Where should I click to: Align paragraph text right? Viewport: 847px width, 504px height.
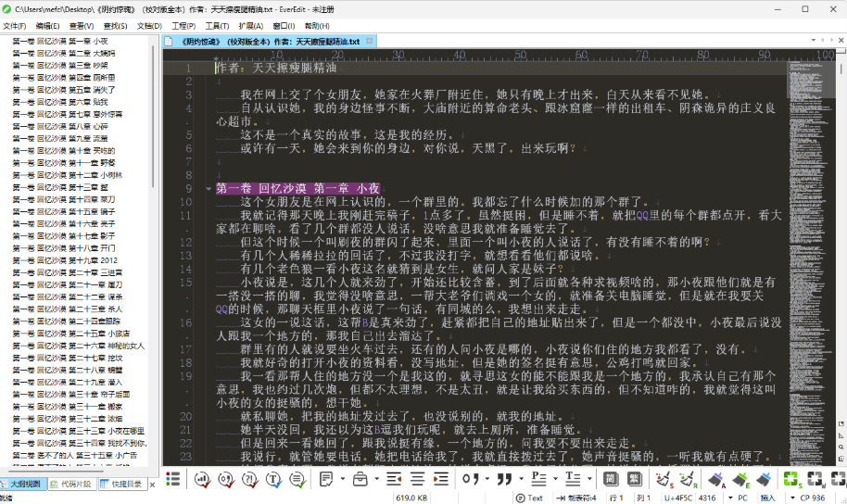(x=441, y=479)
